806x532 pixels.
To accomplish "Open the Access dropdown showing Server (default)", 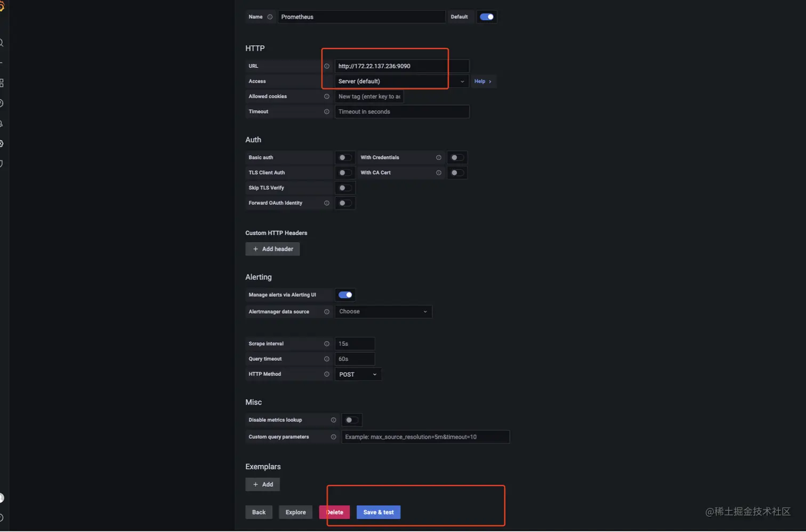I will (x=402, y=81).
